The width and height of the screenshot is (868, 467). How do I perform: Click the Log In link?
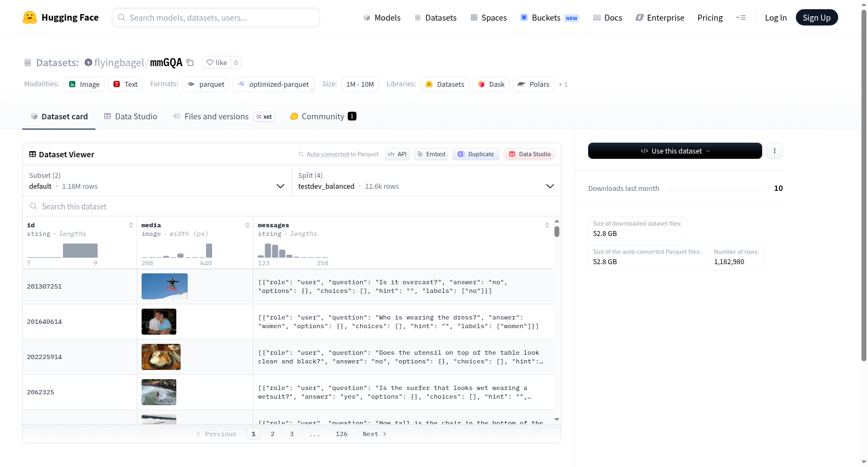pyautogui.click(x=776, y=18)
